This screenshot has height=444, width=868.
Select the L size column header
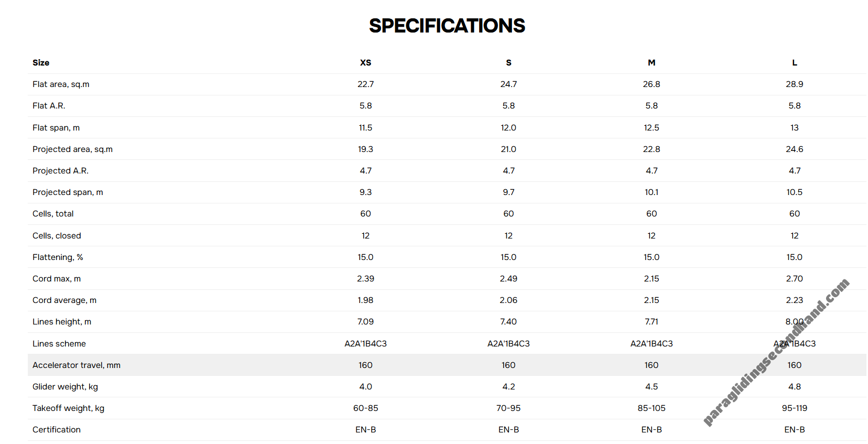[795, 63]
